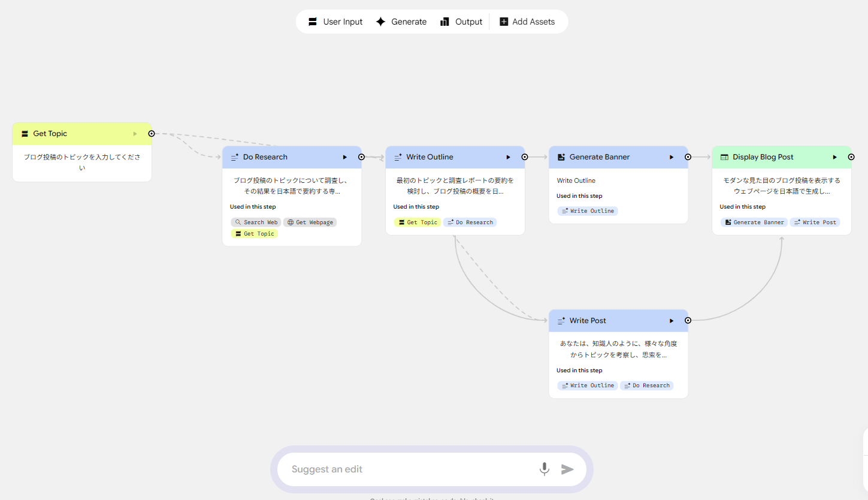Add a User Input node
868x500 pixels.
pyautogui.click(x=335, y=22)
